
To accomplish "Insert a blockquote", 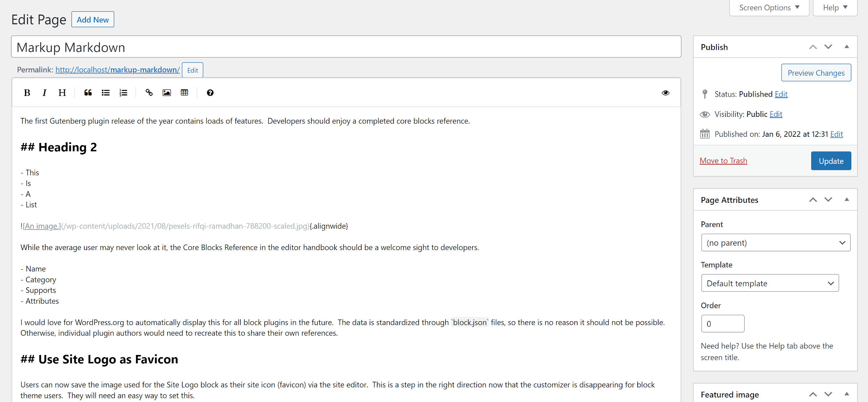I will click(x=88, y=93).
